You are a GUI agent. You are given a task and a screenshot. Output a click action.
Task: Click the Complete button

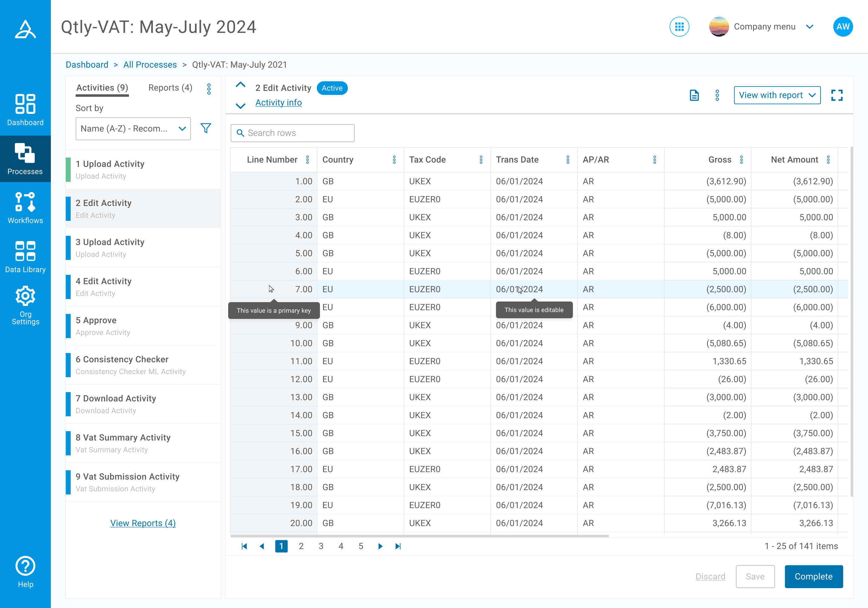coord(813,576)
